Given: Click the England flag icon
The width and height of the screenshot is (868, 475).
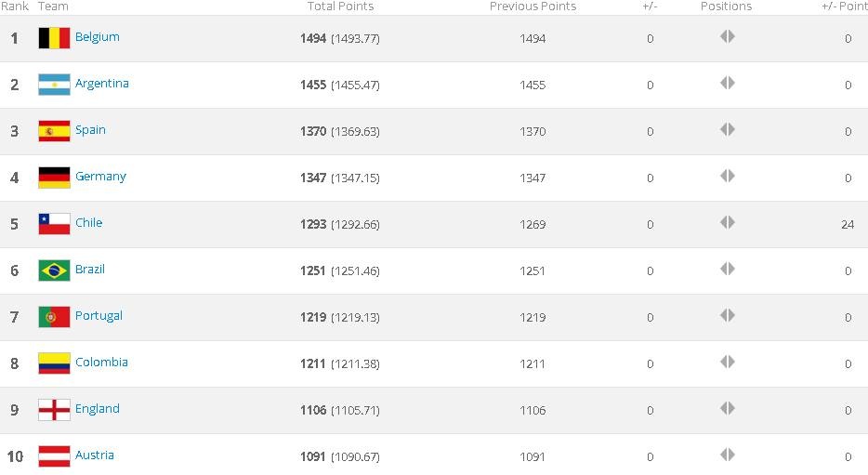Looking at the screenshot, I should click(x=54, y=410).
